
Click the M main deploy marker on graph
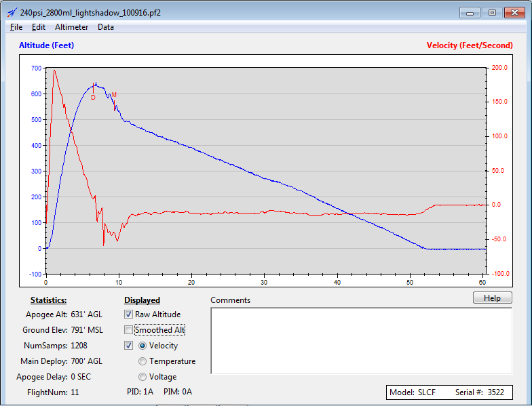coord(114,95)
